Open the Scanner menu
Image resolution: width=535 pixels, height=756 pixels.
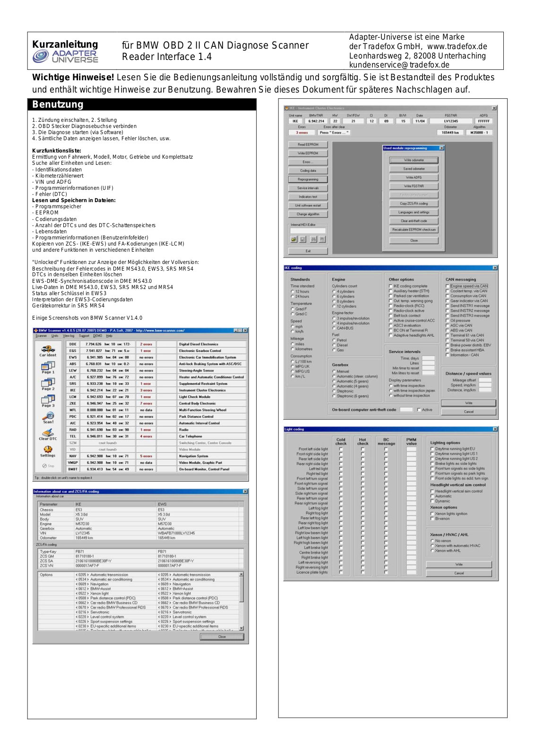coord(41,336)
